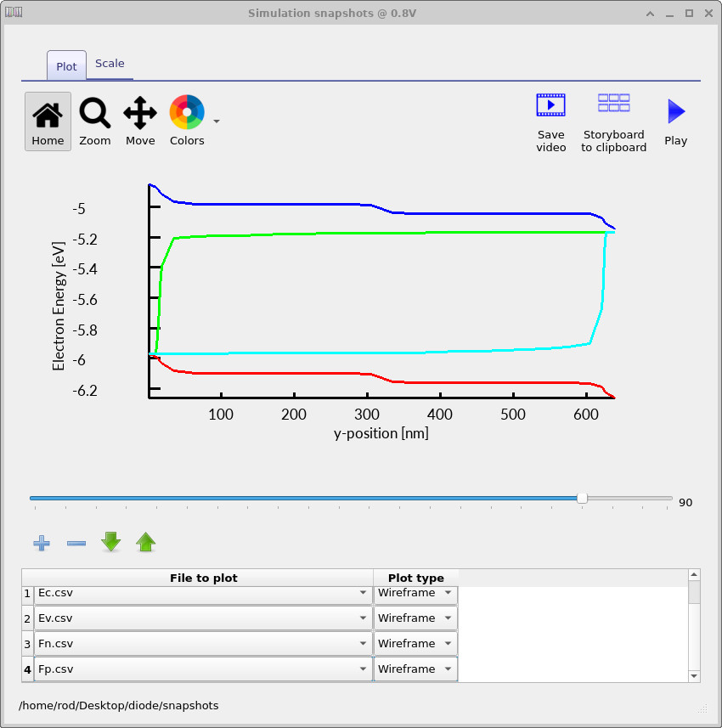Viewport: 722px width, 728px height.
Task: Expand the Colors dropdown arrow
Action: tap(217, 121)
